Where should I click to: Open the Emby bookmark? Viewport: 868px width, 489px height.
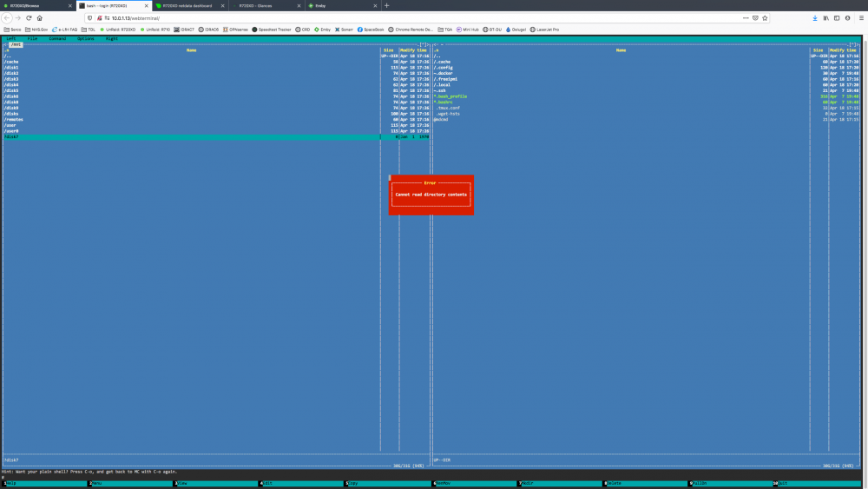(322, 30)
